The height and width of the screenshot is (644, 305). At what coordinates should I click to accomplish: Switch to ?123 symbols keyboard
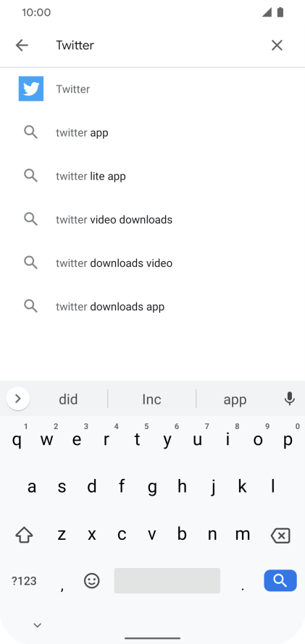tap(24, 581)
